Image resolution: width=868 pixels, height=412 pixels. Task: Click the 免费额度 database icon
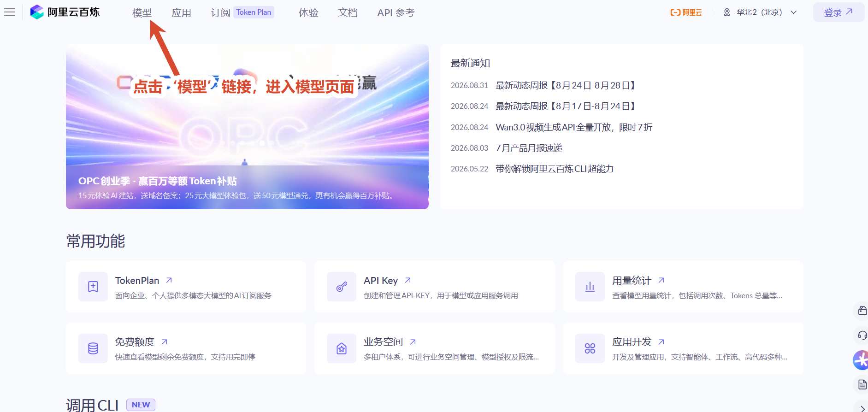(93, 348)
